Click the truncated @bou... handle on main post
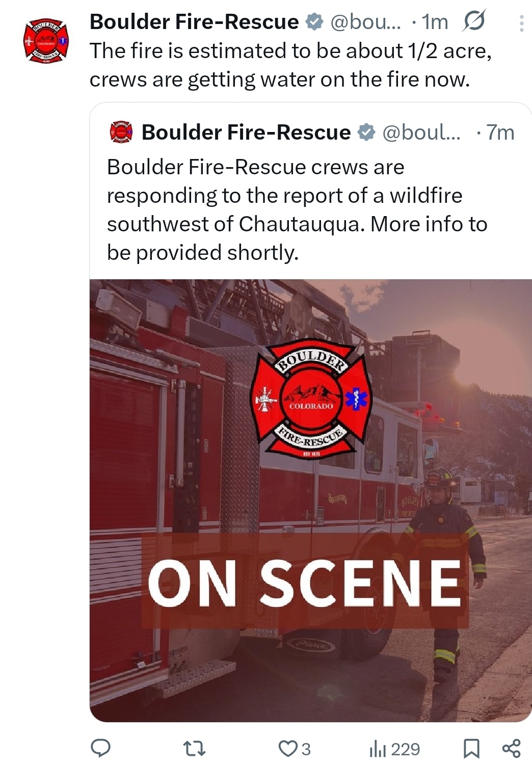This screenshot has width=532, height=767. pos(365,21)
